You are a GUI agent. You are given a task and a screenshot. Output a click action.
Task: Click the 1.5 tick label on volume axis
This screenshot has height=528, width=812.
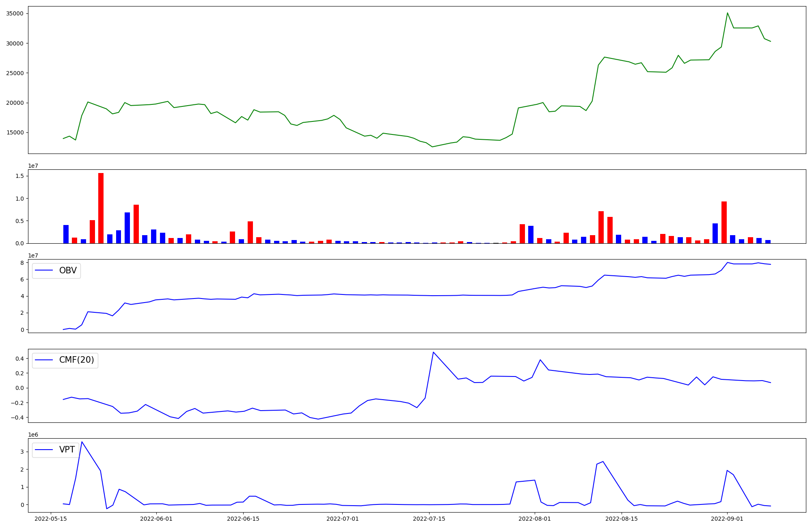tap(19, 176)
